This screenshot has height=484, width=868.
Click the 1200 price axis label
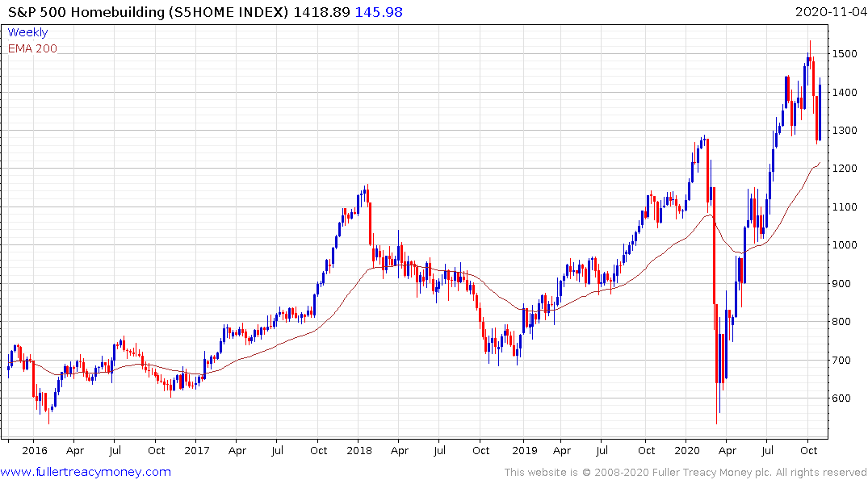(845, 168)
